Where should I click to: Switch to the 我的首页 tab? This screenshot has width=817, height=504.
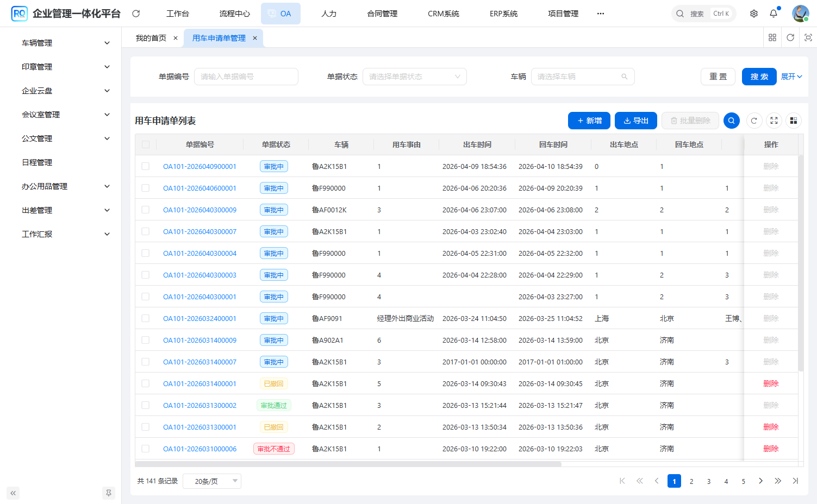pyautogui.click(x=151, y=38)
